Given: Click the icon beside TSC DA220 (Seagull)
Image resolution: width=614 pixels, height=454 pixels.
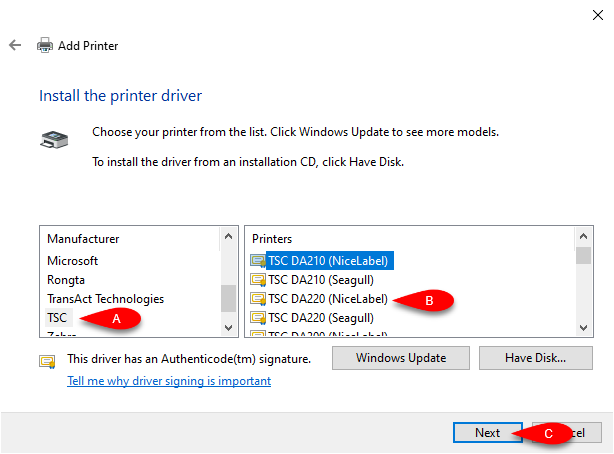Looking at the screenshot, I should [258, 318].
